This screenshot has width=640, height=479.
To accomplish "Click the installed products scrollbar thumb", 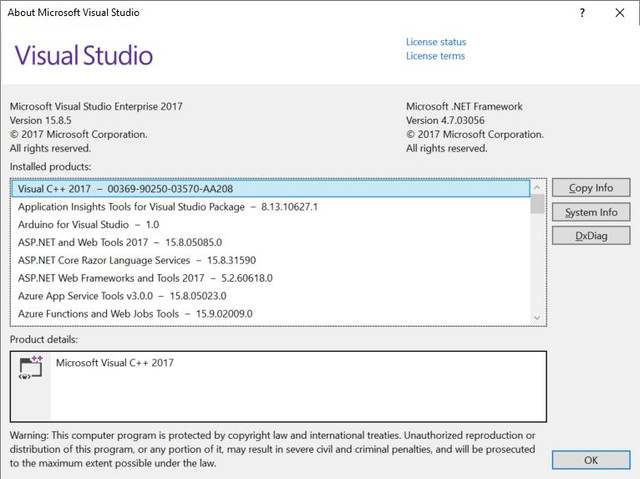I will (537, 204).
